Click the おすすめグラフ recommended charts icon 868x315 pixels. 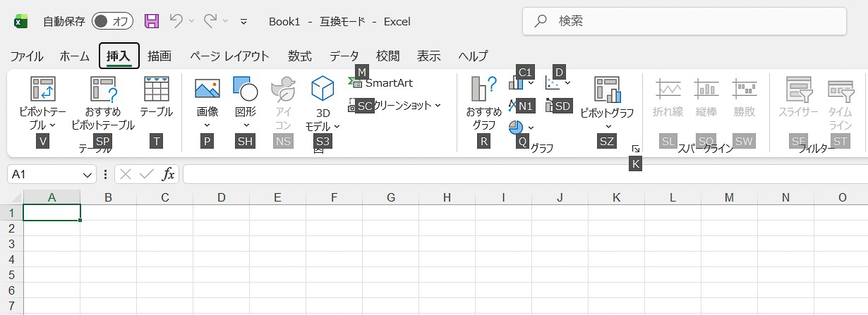coord(484,89)
